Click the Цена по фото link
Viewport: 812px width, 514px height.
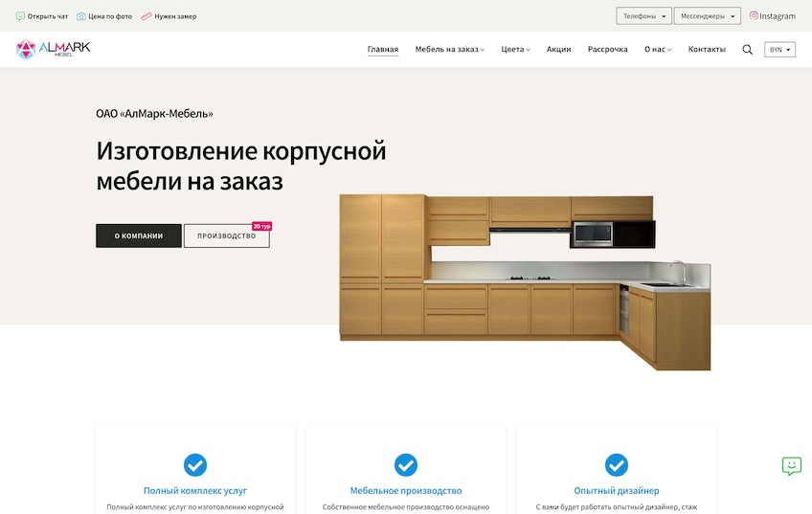point(110,16)
